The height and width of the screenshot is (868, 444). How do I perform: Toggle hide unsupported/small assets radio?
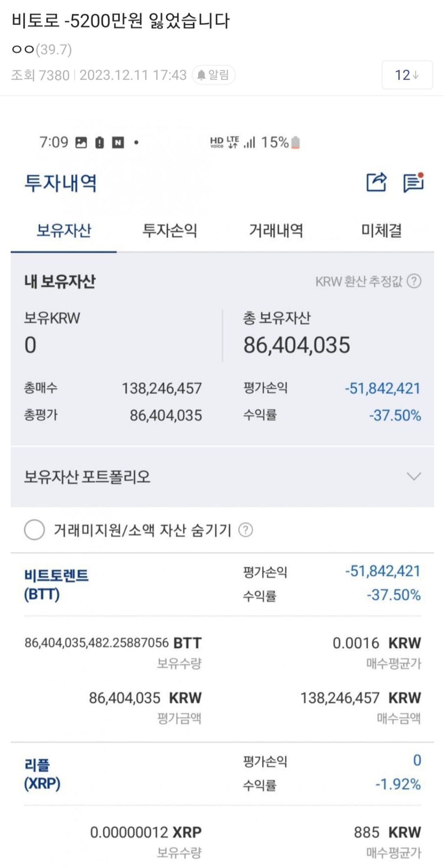click(35, 530)
